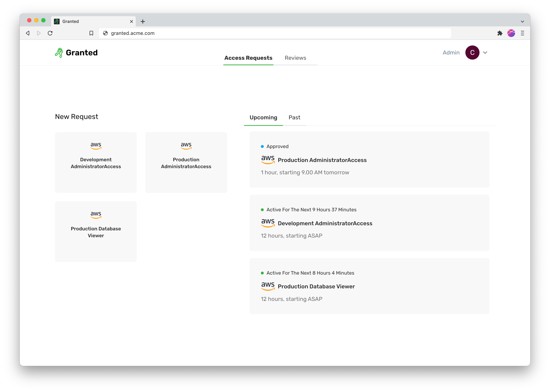Open active Development AdministratorAccess request
Image resolution: width=550 pixels, height=392 pixels.
[369, 223]
